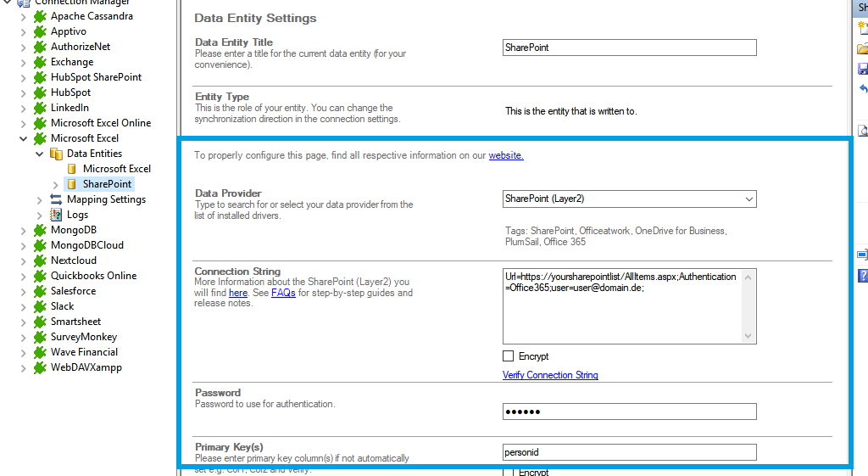The height and width of the screenshot is (476, 868).
Task: Click the Data Entities folder icon
Action: point(56,154)
